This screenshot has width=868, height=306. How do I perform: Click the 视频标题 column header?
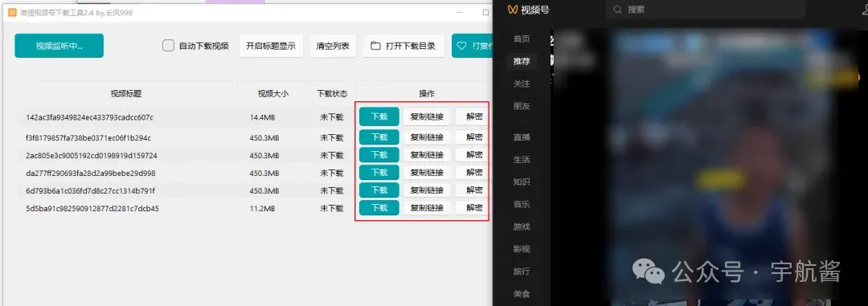126,93
